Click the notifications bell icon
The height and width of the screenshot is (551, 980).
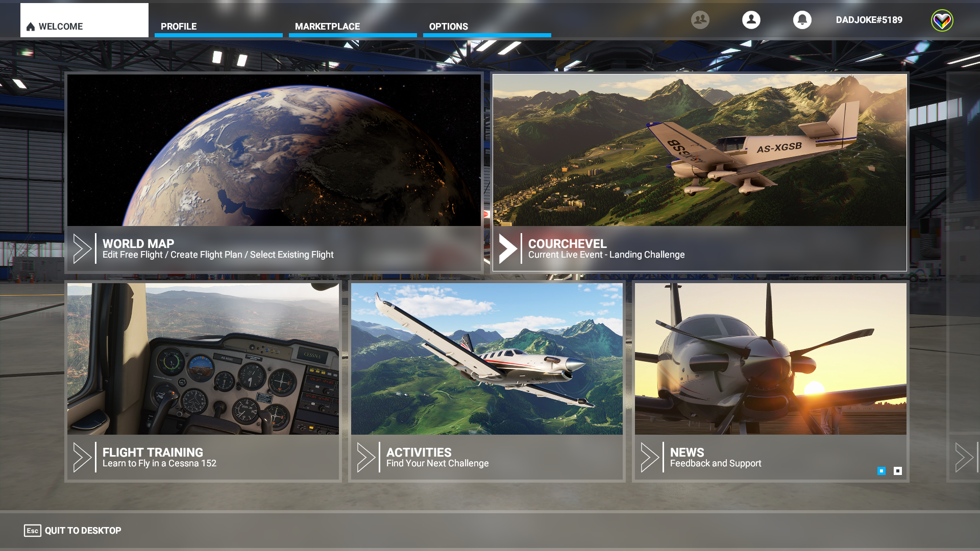802,19
